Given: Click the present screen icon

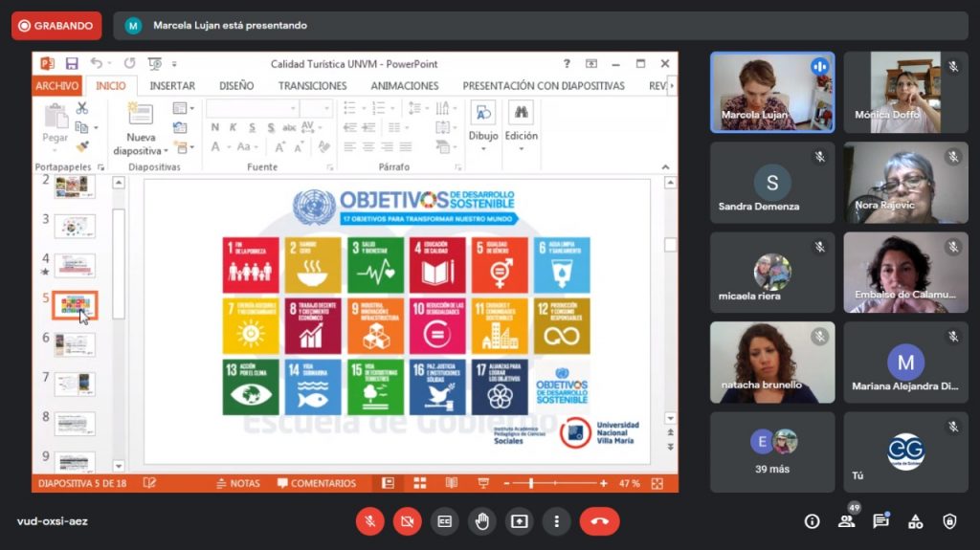Looking at the screenshot, I should [520, 521].
